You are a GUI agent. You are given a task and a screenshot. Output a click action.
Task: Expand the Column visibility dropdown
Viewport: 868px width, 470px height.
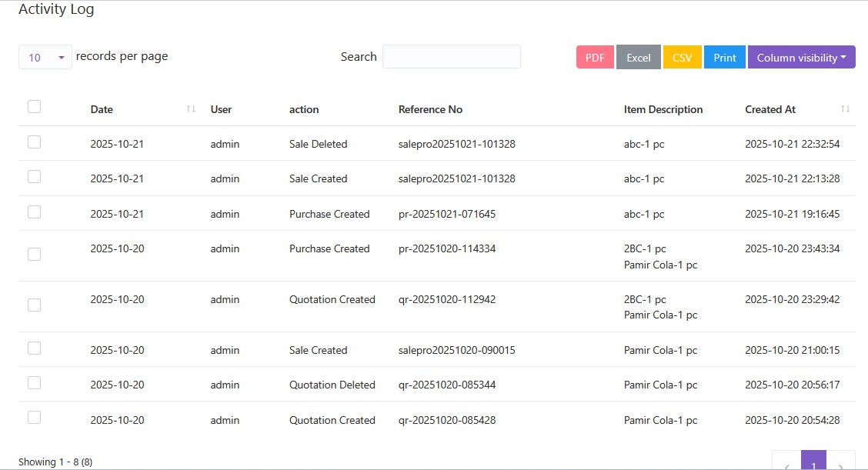click(801, 58)
